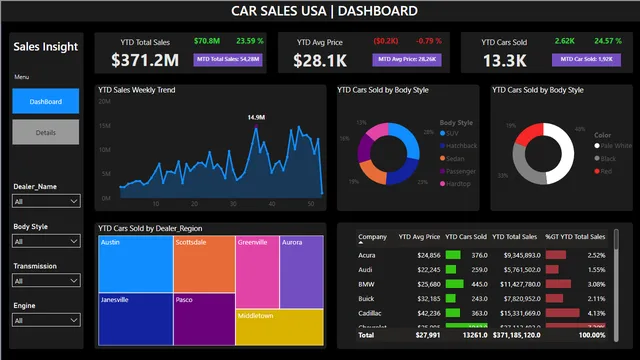Click the YTD Cars Sold by Dealer_Region title

pos(150,229)
